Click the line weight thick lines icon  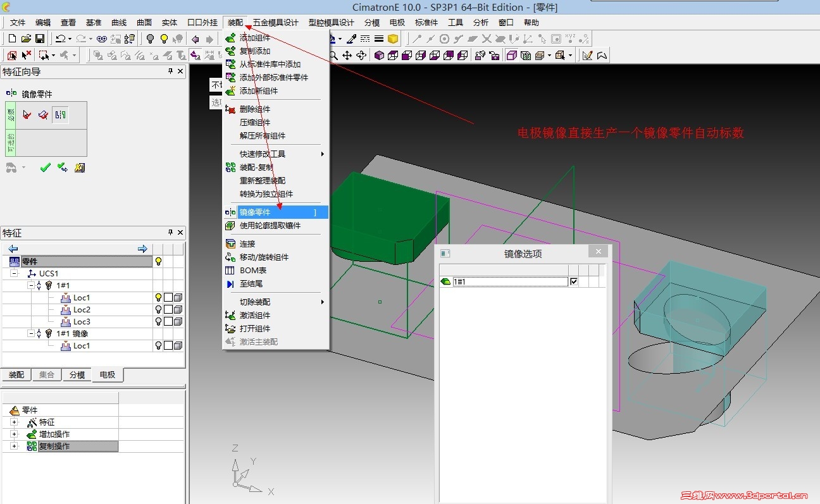[x=379, y=39]
